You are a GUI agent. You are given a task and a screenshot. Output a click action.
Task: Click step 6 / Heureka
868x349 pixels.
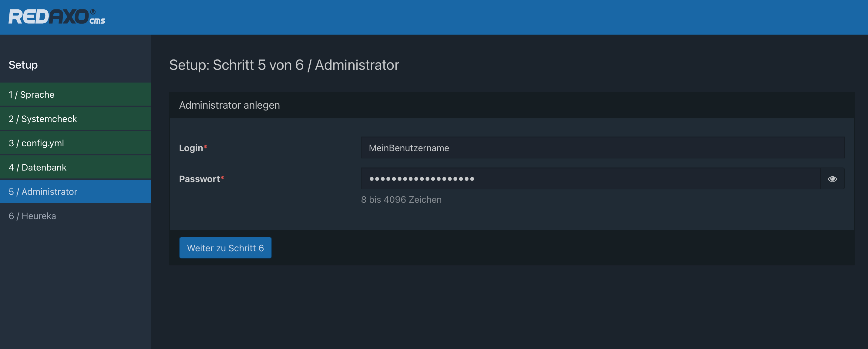tap(76, 216)
